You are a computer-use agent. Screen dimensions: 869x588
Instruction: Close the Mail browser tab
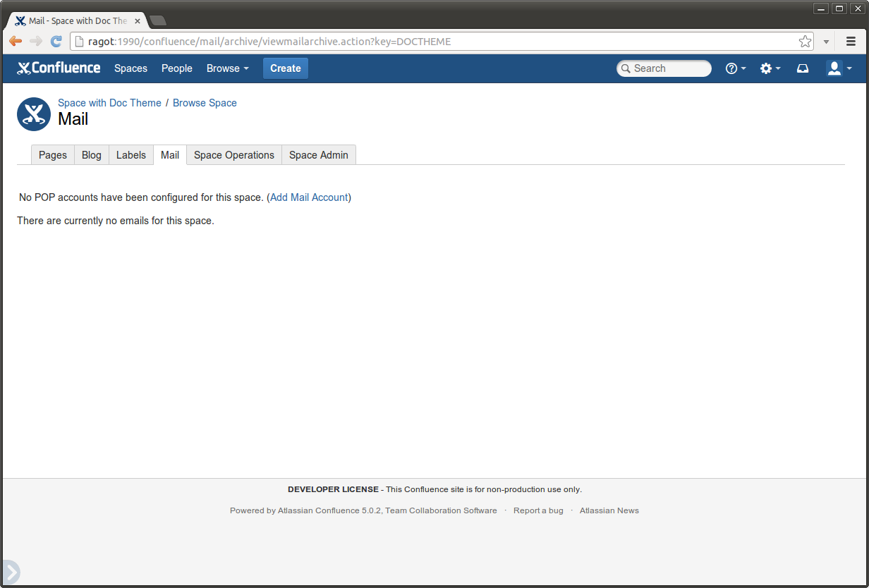(138, 21)
